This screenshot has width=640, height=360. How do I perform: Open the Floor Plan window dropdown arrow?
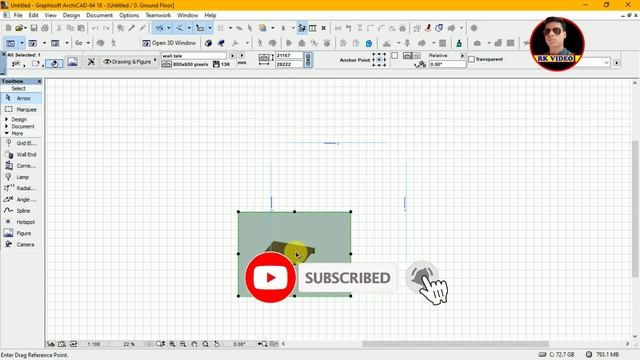[x=22, y=43]
